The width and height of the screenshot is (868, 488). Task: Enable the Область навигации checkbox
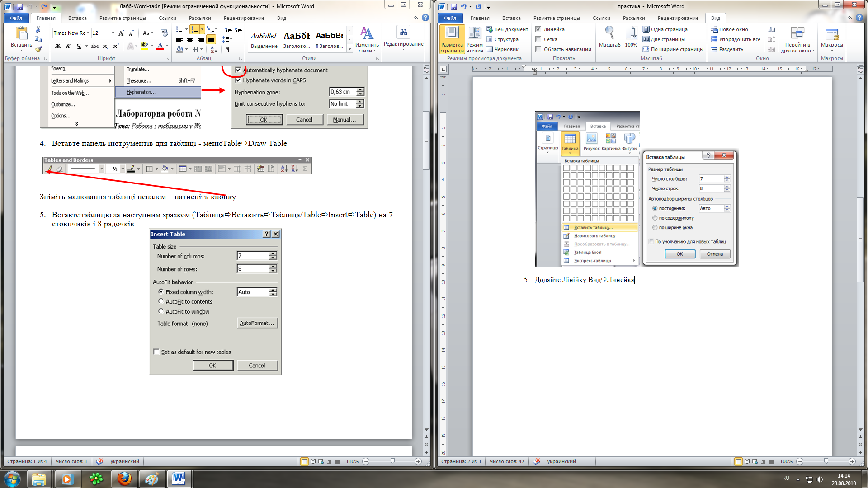pyautogui.click(x=538, y=49)
